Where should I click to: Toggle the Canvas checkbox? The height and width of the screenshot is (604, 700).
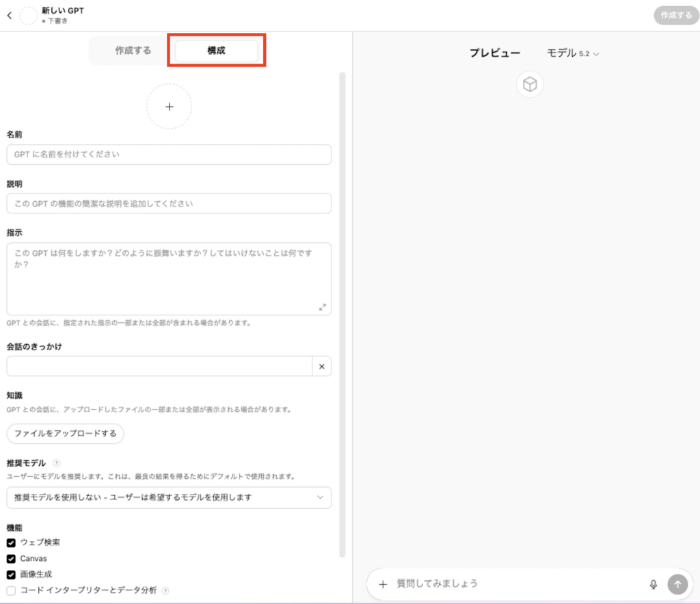(11, 559)
